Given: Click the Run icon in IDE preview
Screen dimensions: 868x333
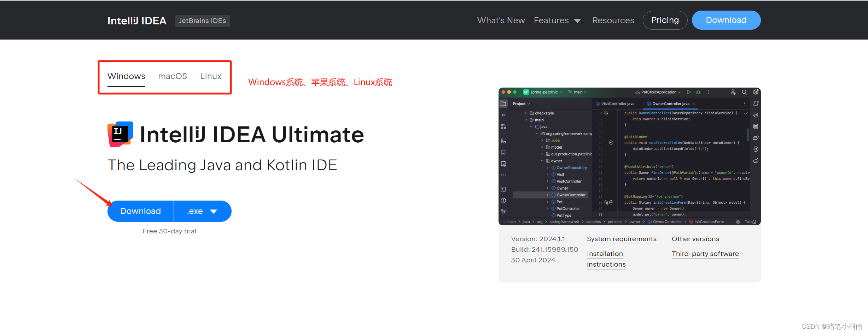Looking at the screenshot, I should 689,92.
